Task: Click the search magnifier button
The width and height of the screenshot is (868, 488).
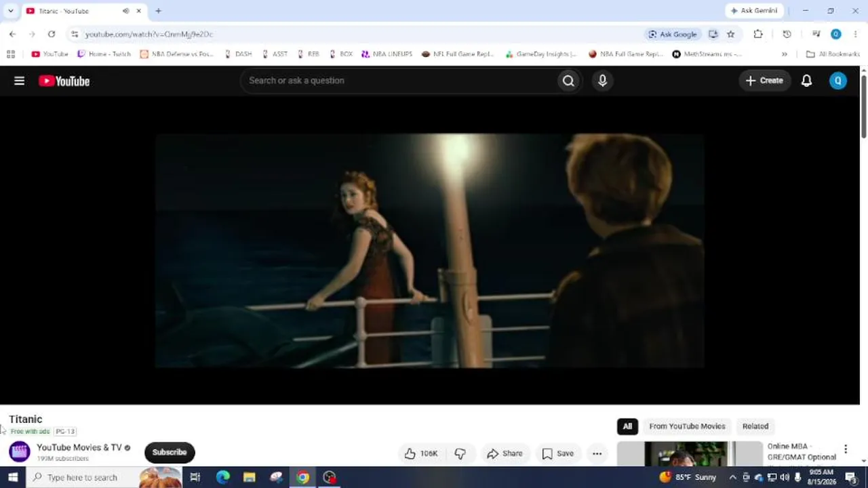Action: tap(568, 81)
